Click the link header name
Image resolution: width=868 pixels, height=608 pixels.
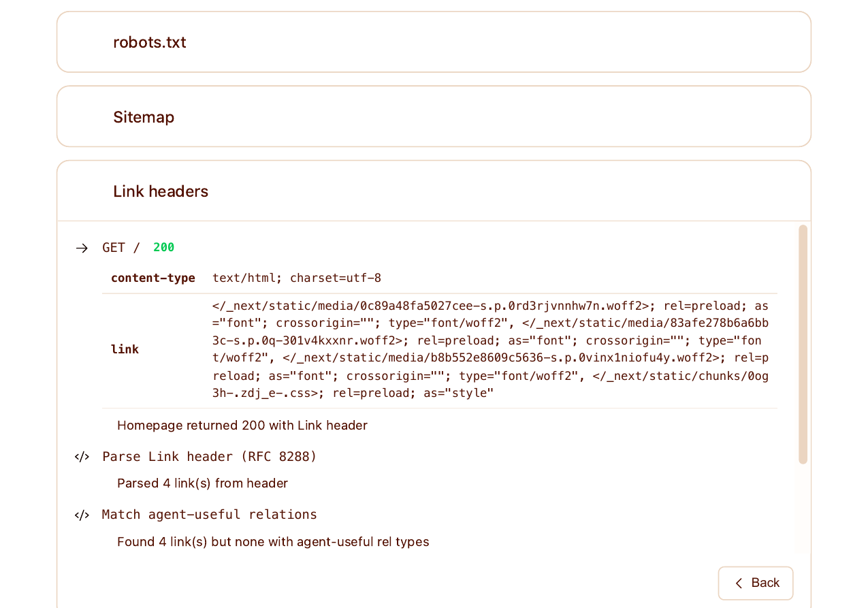pyautogui.click(x=125, y=349)
